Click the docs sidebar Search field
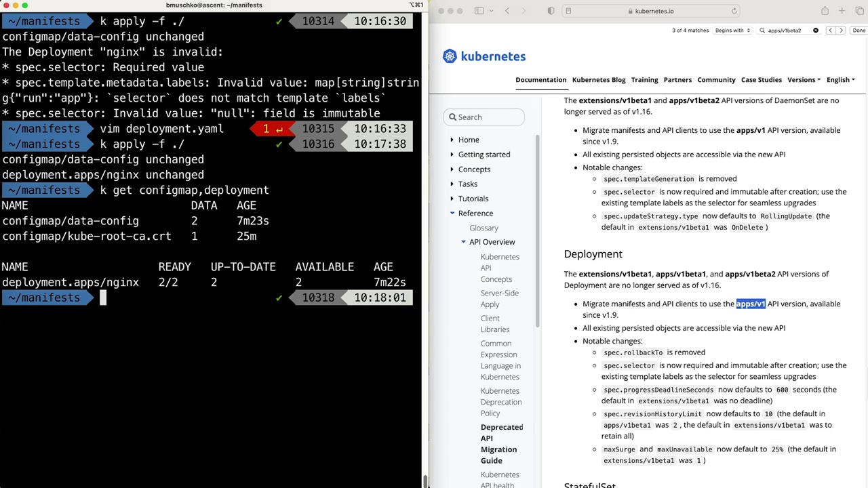868x488 pixels. point(484,117)
